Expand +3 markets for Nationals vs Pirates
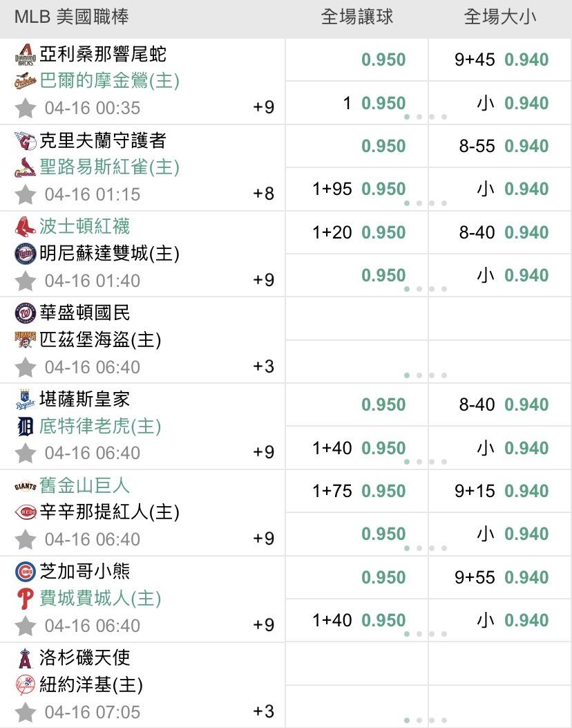 264,366
